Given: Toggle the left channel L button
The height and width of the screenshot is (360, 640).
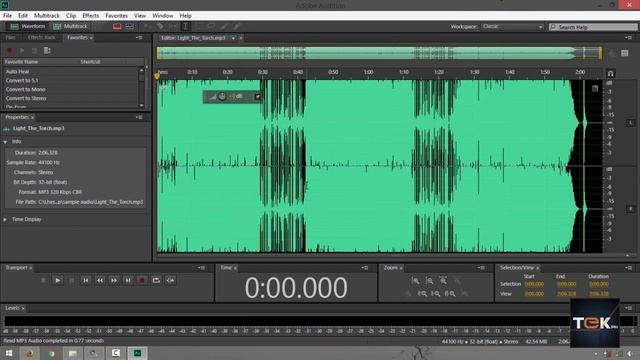Looking at the screenshot, I should point(630,122).
